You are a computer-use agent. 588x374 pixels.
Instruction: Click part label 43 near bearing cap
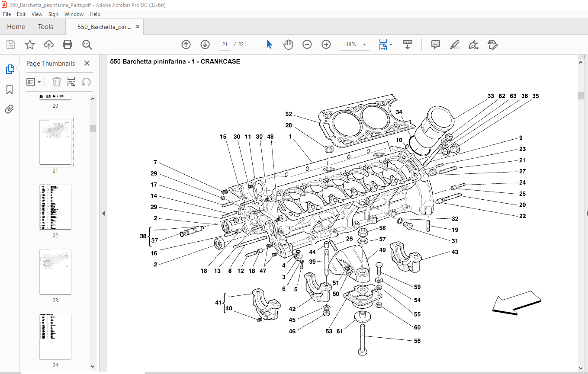[454, 252]
